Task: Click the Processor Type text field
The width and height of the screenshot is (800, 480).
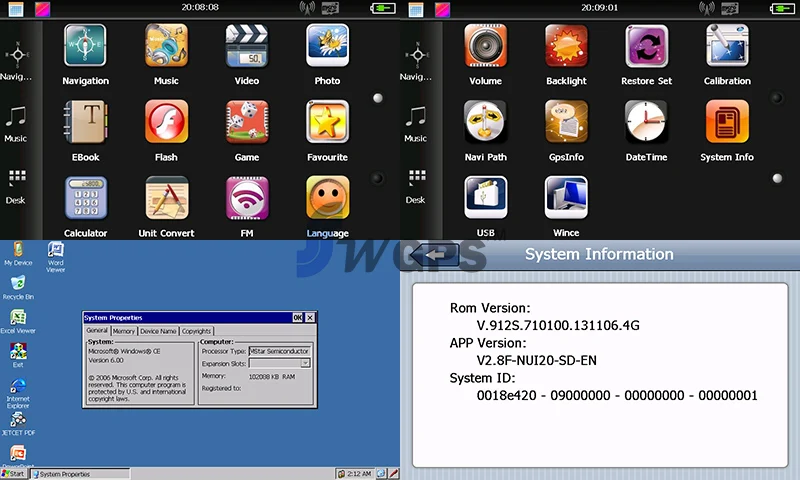Action: pyautogui.click(x=277, y=351)
